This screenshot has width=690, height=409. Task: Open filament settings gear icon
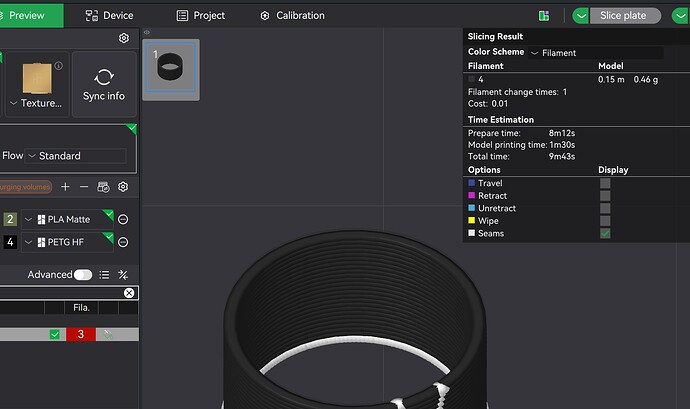click(123, 187)
